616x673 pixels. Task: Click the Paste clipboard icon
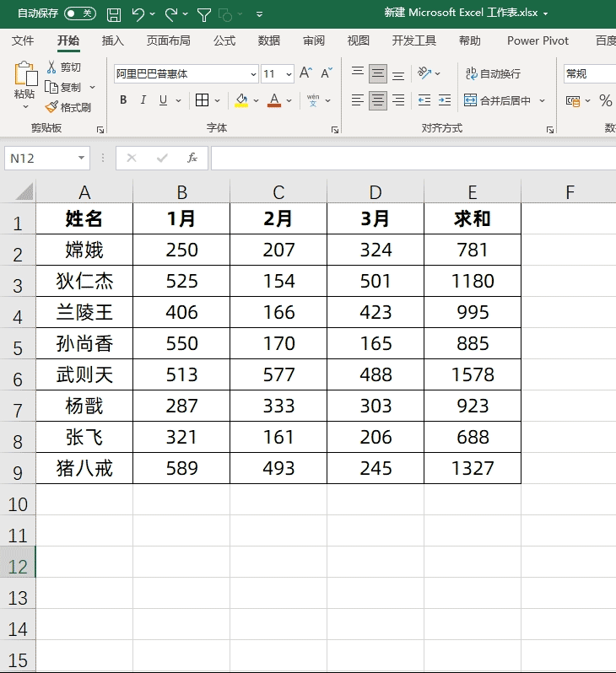25,74
